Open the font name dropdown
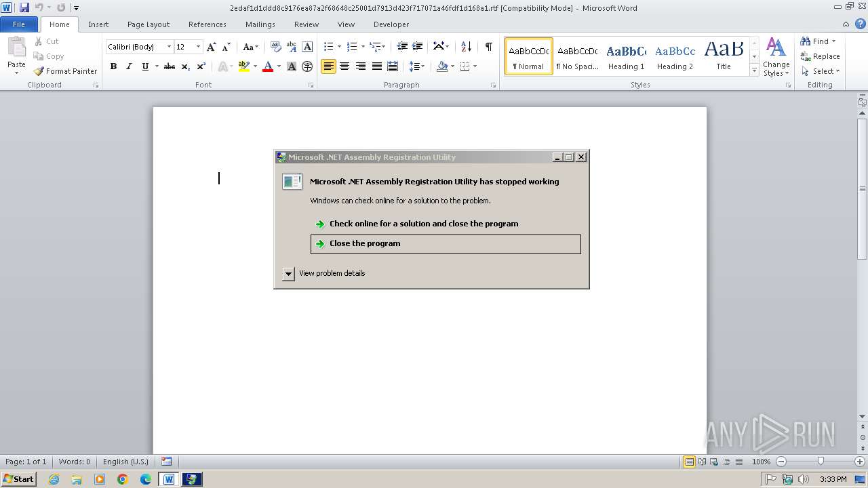The height and width of the screenshot is (488, 868). click(x=169, y=47)
